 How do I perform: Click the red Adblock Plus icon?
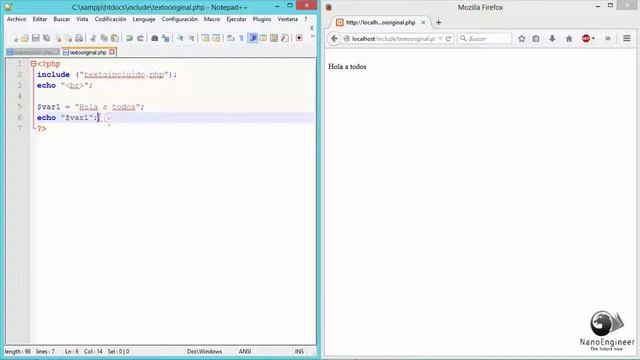[586, 39]
